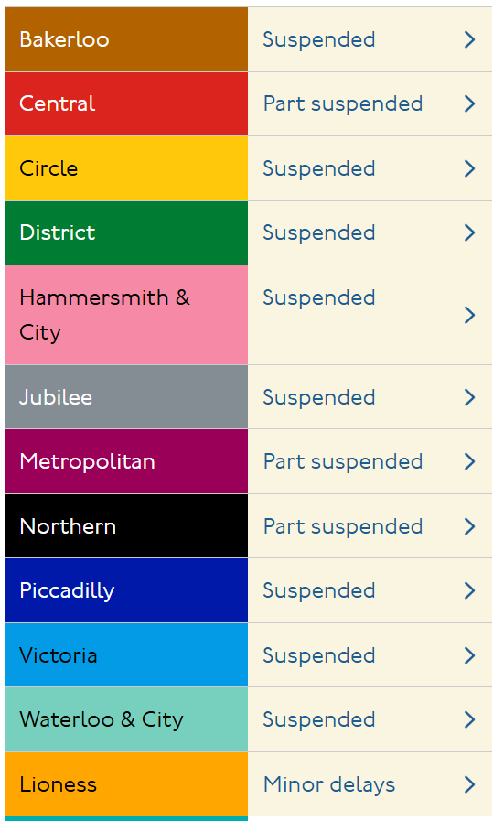Screen dimensions: 504x821
Task: Expand the Metropolitan line chevron arrow
Action: [x=469, y=462]
